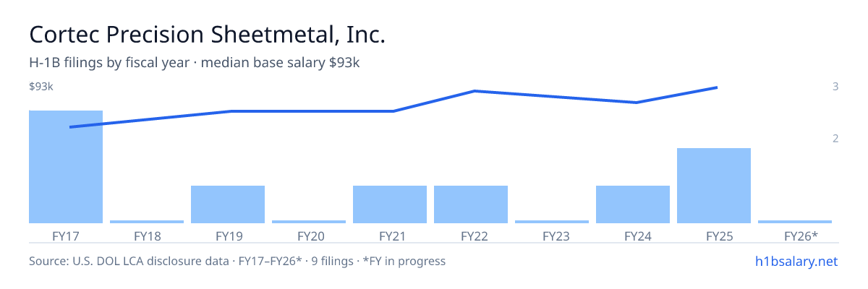Screen dimensions: 868x289
Task: Select the FY19 bar in chart
Action: point(228,204)
